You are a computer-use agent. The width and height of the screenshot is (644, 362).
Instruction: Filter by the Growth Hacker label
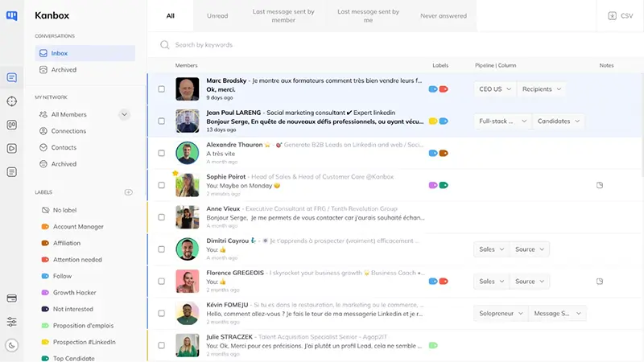pos(74,293)
